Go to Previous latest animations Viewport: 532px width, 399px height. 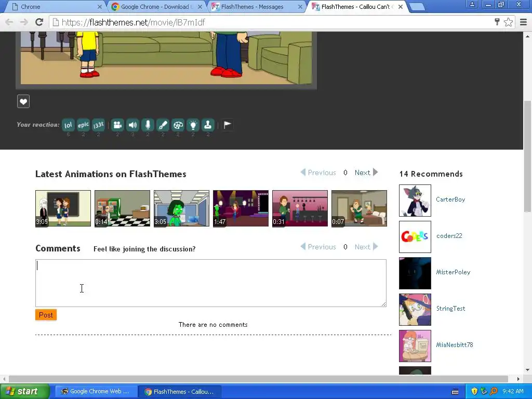318,172
